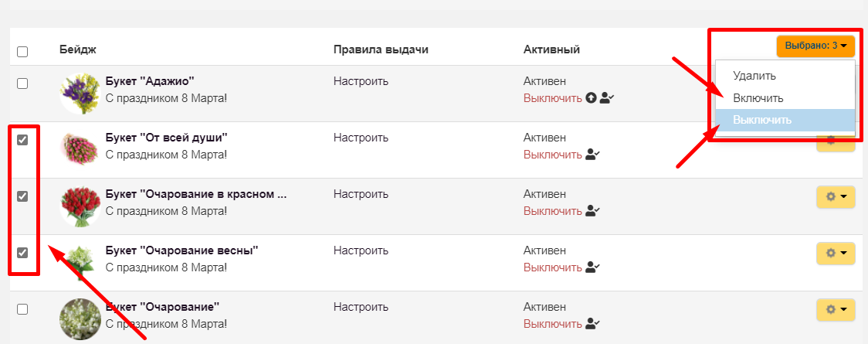Viewport: 868px width, 344px height.
Task: Click user-check icon in "От всей души" row
Action: tap(593, 155)
